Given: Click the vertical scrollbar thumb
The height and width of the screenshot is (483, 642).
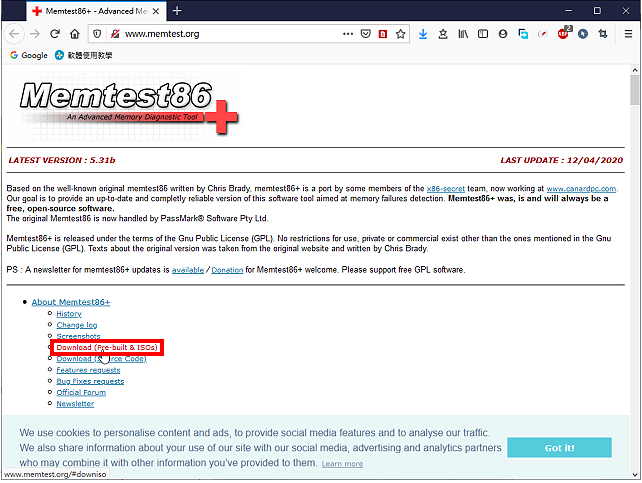Looking at the screenshot, I should [x=635, y=90].
